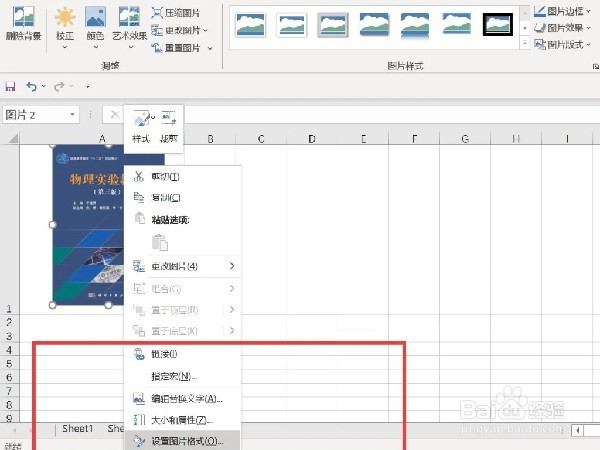Click the Remove Background (删除背景) icon
The image size is (600, 450).
point(23,24)
